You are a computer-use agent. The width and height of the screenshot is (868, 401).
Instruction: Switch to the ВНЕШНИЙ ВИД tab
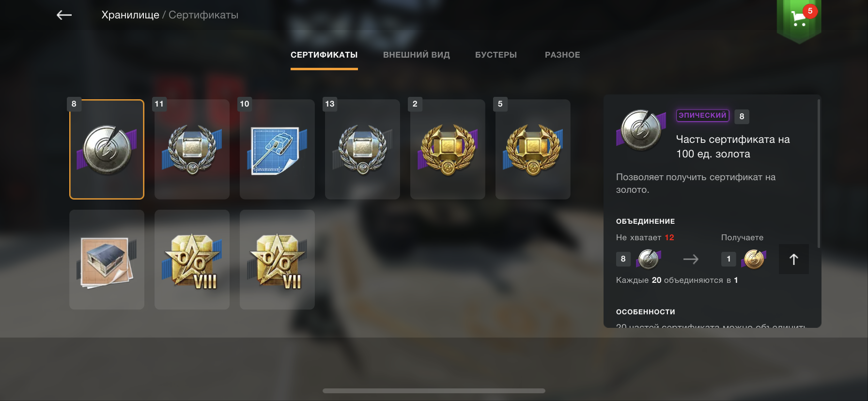pos(417,55)
